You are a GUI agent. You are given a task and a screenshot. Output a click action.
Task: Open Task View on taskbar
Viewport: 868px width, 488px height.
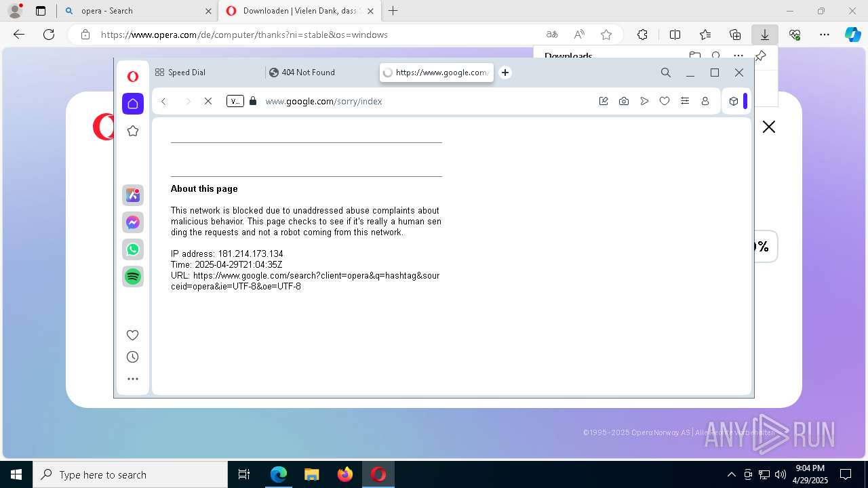(244, 474)
